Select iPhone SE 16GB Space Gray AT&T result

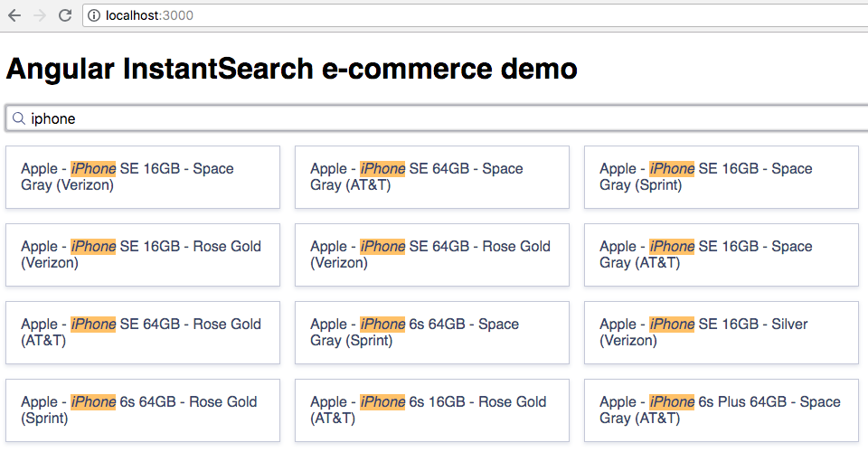pos(721,255)
